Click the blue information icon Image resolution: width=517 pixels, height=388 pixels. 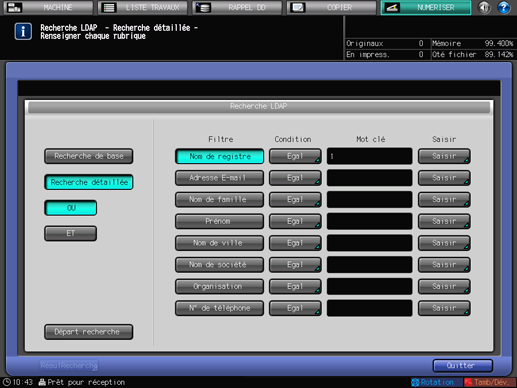(x=23, y=32)
